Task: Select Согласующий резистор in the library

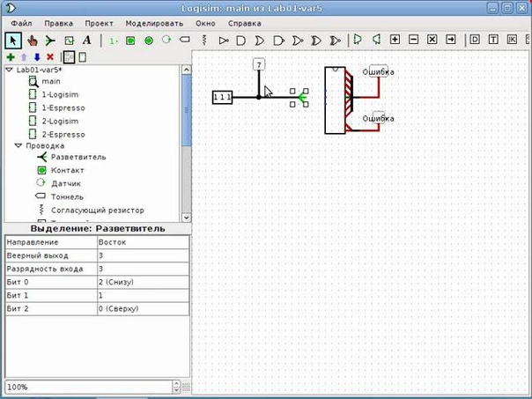Action: [98, 211]
